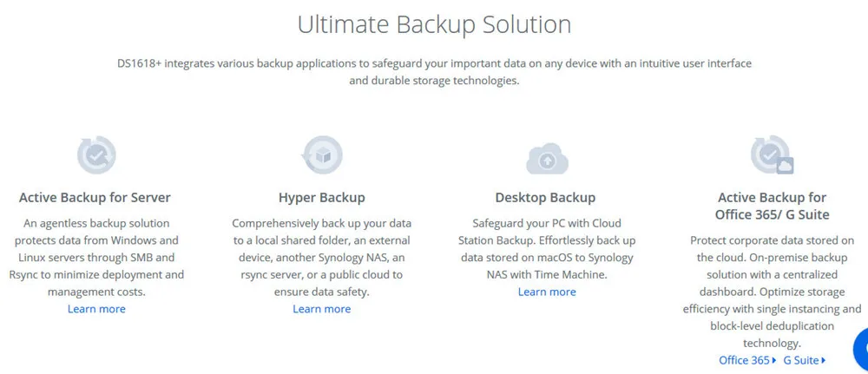Viewport: 868px width, 374px height.
Task: Click the Desktop Backup heading
Action: tap(545, 198)
